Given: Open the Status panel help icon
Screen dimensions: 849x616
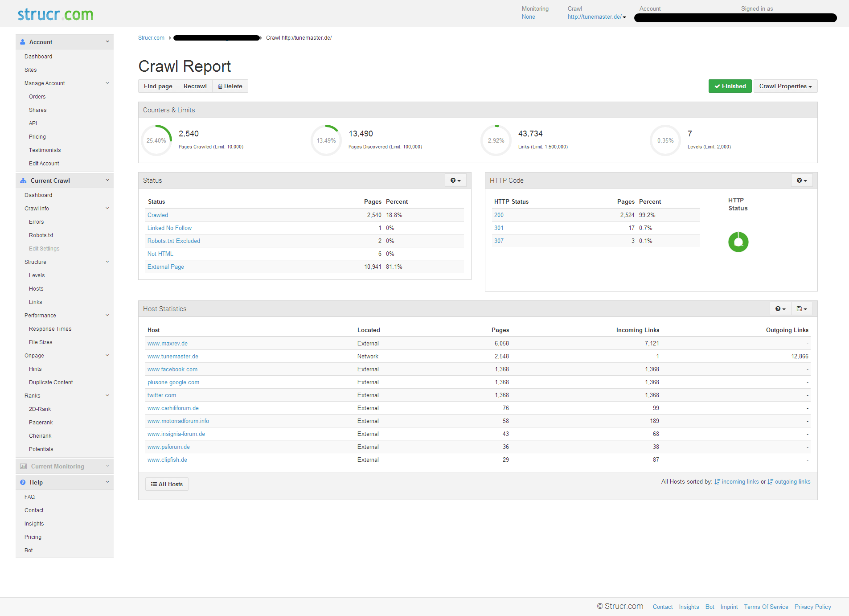Looking at the screenshot, I should coord(455,181).
